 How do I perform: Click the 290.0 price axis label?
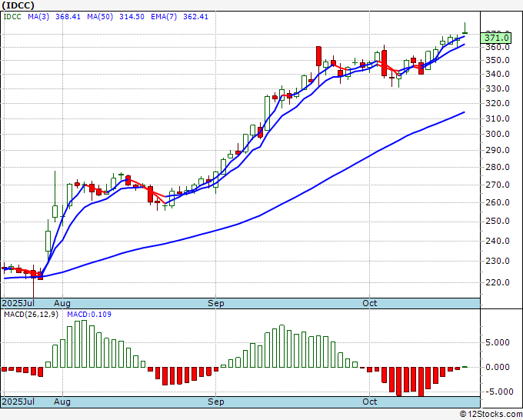coord(497,150)
